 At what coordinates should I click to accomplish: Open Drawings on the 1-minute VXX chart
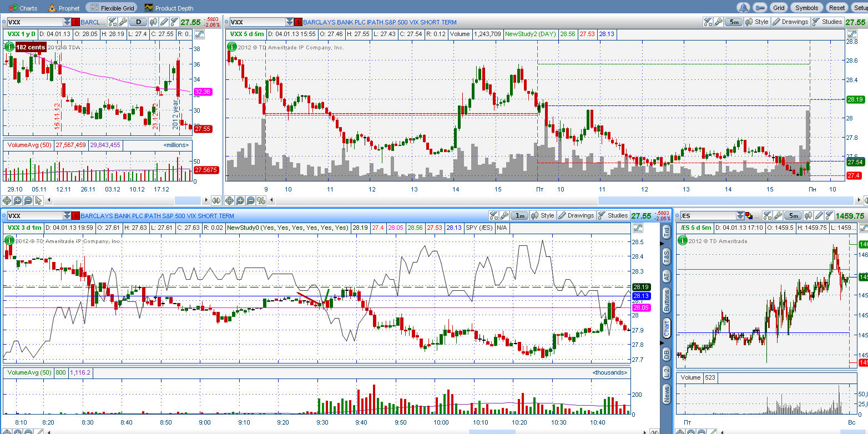coord(576,216)
